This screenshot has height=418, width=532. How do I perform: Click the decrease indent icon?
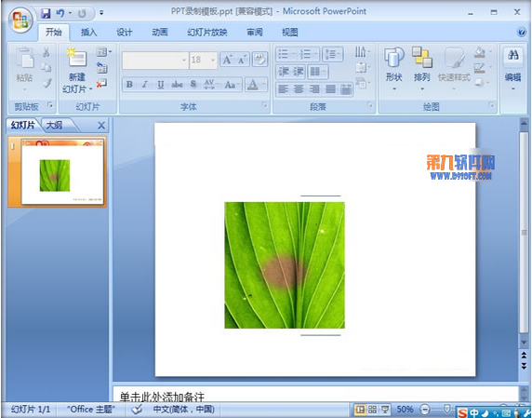[284, 72]
